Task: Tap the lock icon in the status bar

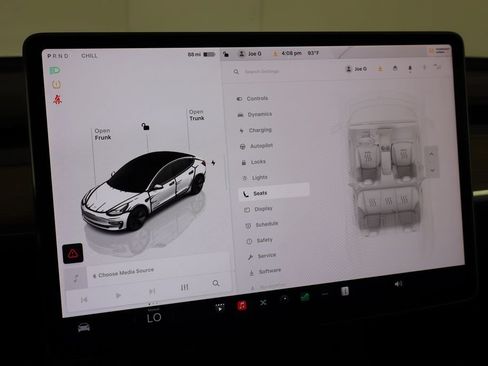Action: pos(226,54)
